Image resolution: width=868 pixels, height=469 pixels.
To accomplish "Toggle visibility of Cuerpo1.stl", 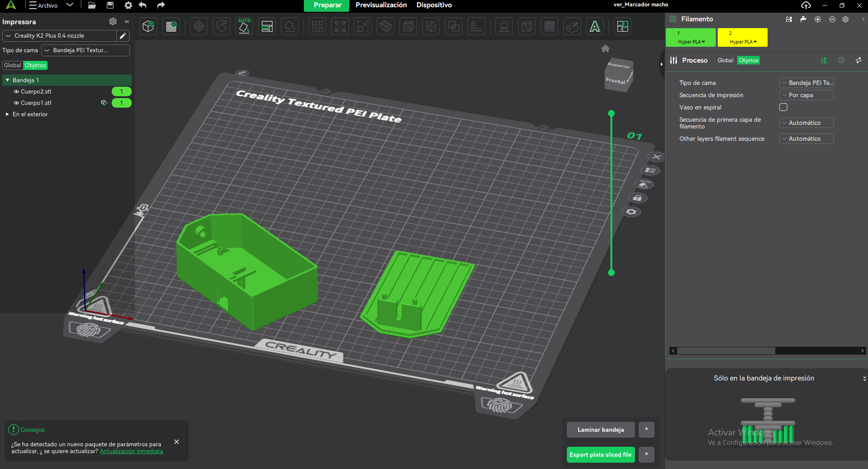I will pyautogui.click(x=16, y=103).
